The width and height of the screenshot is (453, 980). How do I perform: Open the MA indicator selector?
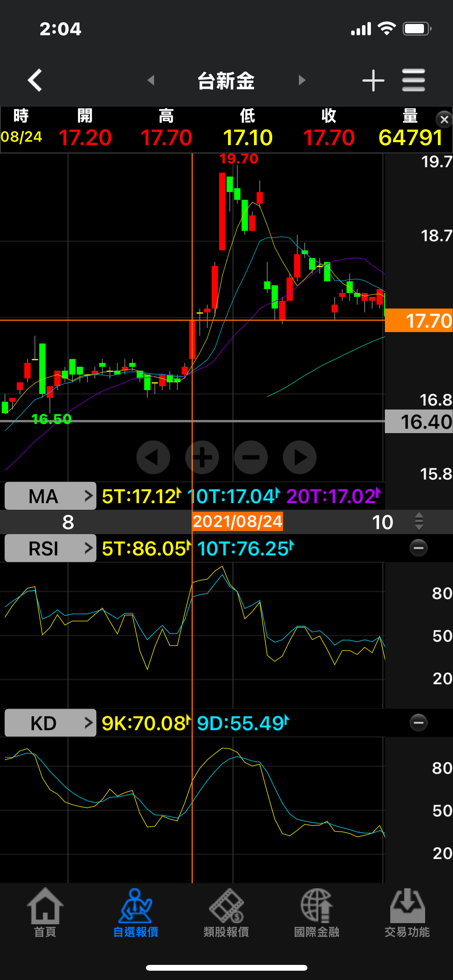50,496
